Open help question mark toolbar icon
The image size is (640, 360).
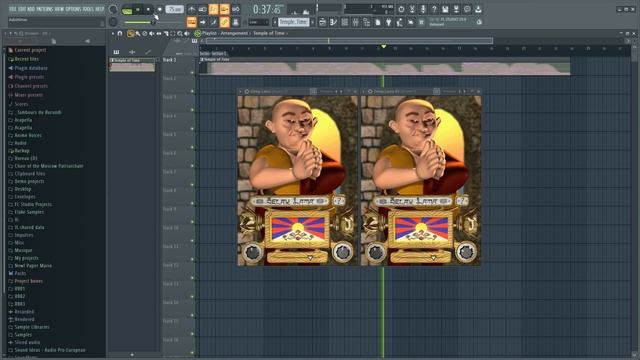tap(434, 9)
